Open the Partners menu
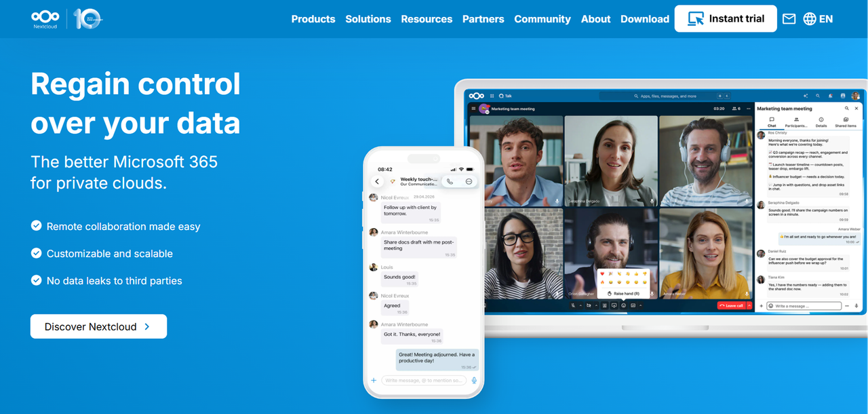The width and height of the screenshot is (868, 414). (484, 19)
